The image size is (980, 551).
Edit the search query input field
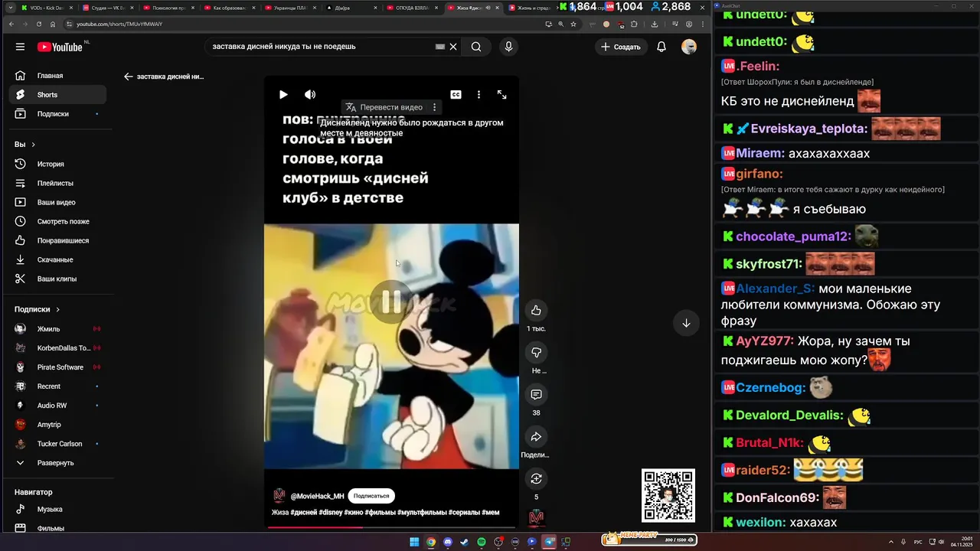click(x=322, y=47)
